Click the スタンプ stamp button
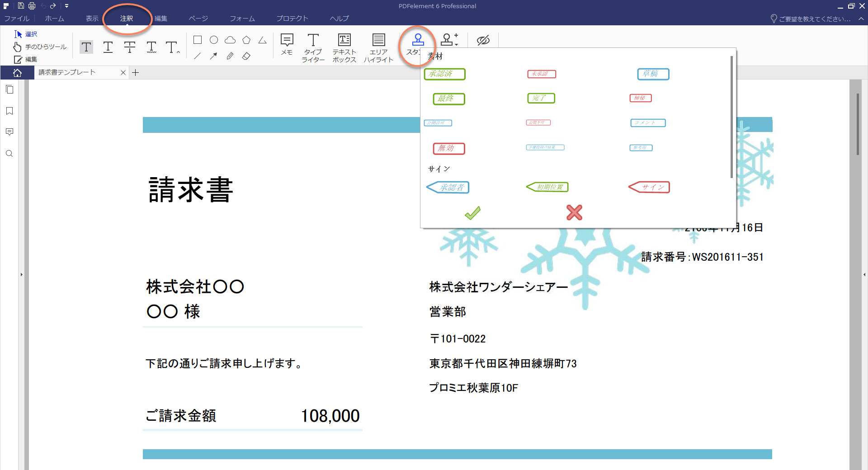This screenshot has height=470, width=868. click(417, 44)
